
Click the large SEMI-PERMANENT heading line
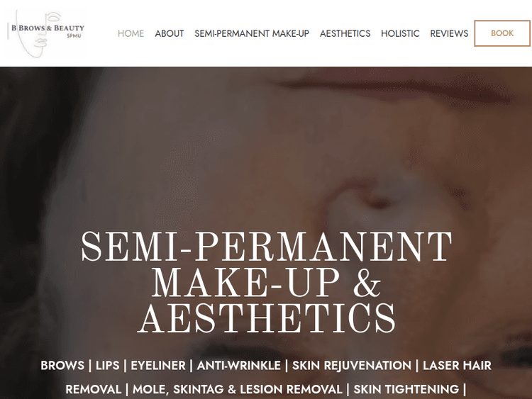tap(266, 247)
